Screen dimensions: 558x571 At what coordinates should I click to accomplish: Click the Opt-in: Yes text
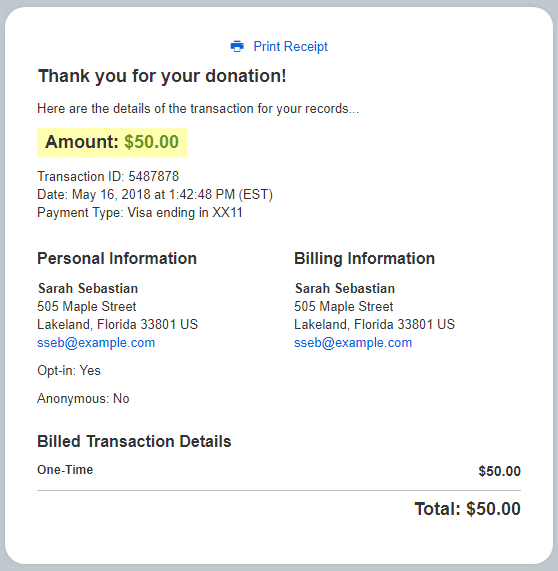(x=69, y=371)
